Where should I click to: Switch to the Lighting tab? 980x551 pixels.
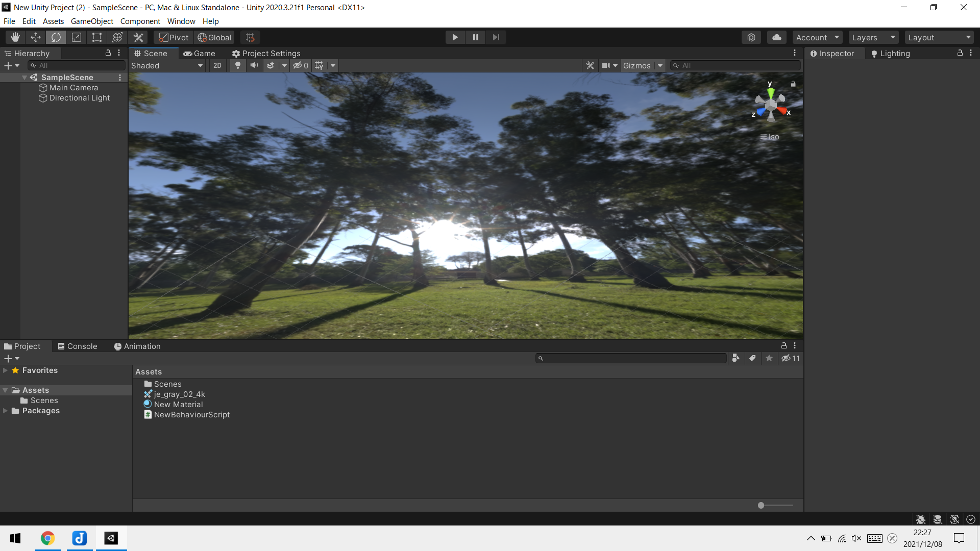[x=890, y=53]
